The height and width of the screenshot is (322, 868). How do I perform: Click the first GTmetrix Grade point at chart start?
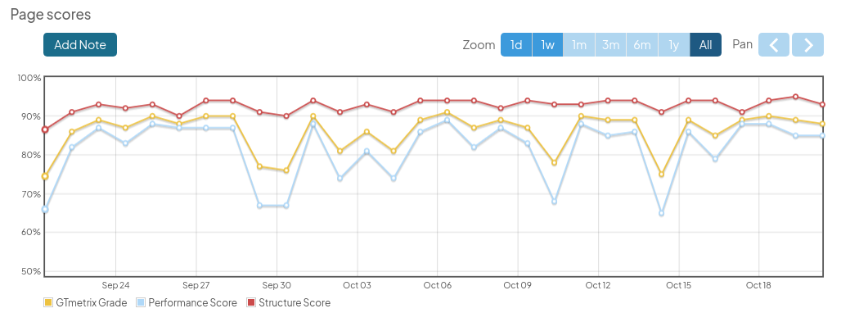tap(45, 176)
